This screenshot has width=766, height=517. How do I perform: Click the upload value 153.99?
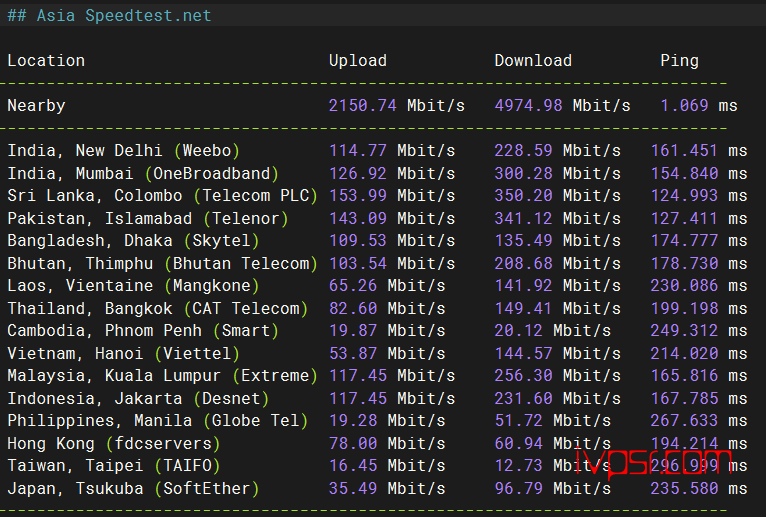click(358, 196)
